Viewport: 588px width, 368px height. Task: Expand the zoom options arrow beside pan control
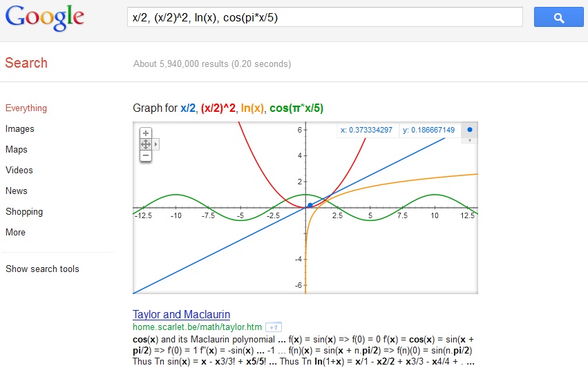coord(157,144)
